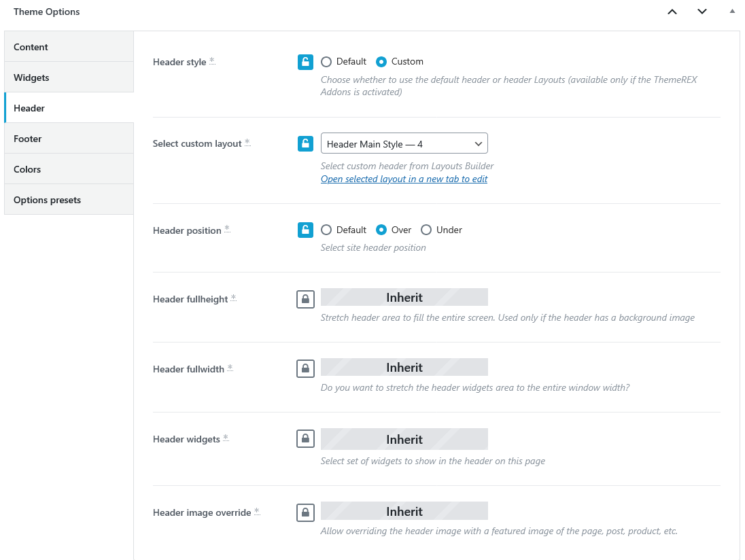
Task: Click the Header fullheight label
Action: (x=190, y=299)
